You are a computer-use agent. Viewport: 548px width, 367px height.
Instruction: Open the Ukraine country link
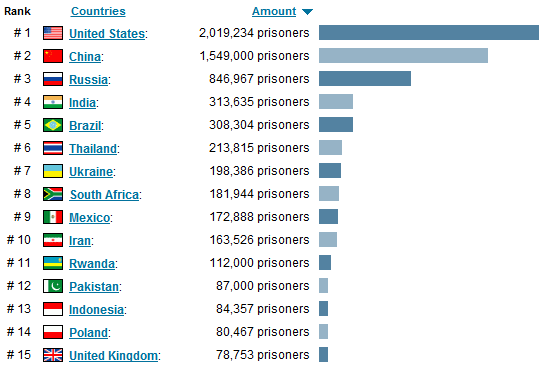[x=91, y=172]
